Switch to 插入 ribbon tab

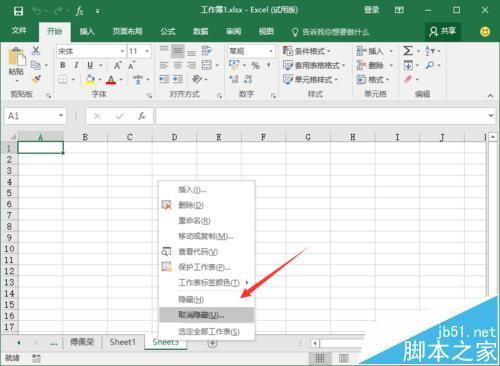(x=87, y=32)
